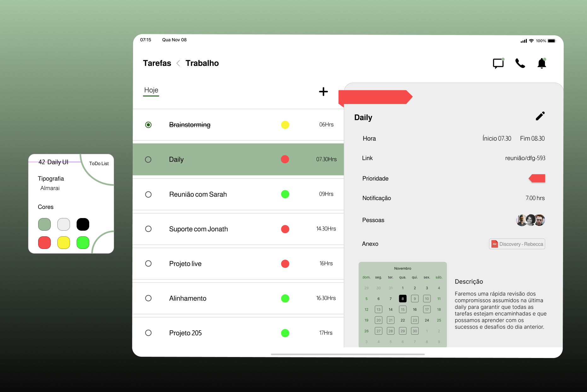Open the notification bell

[542, 63]
